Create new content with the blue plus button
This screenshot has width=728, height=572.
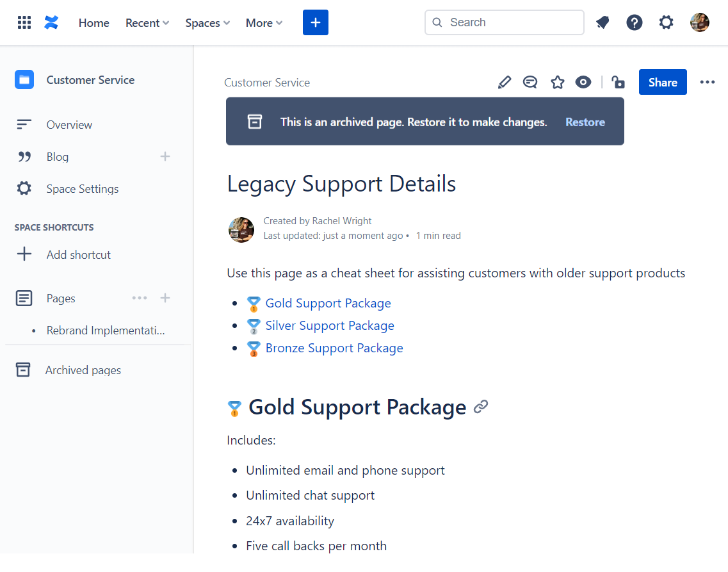(315, 22)
